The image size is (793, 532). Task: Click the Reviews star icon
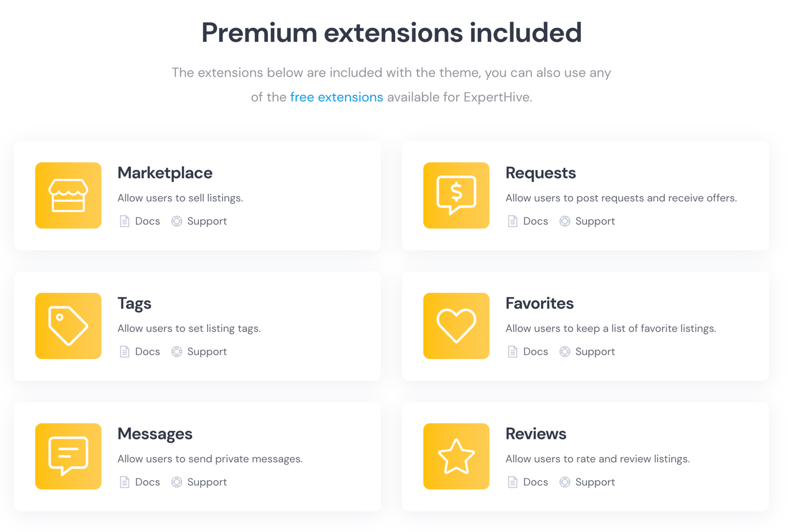[456, 457]
